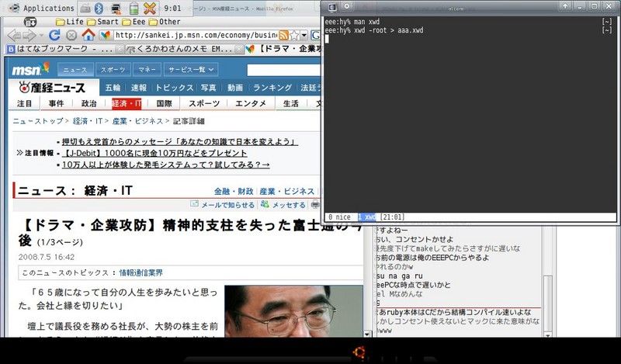Expand the サービス一覧 dropdown
The image size is (621, 364).
tap(191, 70)
